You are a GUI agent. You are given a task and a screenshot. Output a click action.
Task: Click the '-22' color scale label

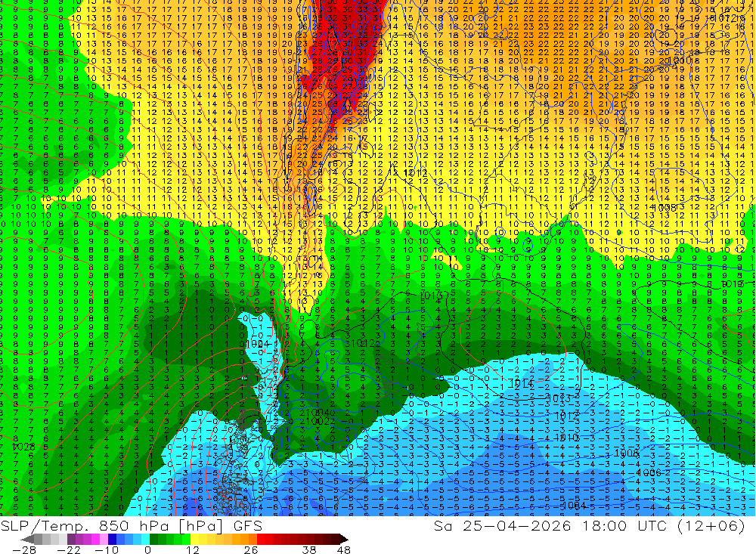coord(69,549)
